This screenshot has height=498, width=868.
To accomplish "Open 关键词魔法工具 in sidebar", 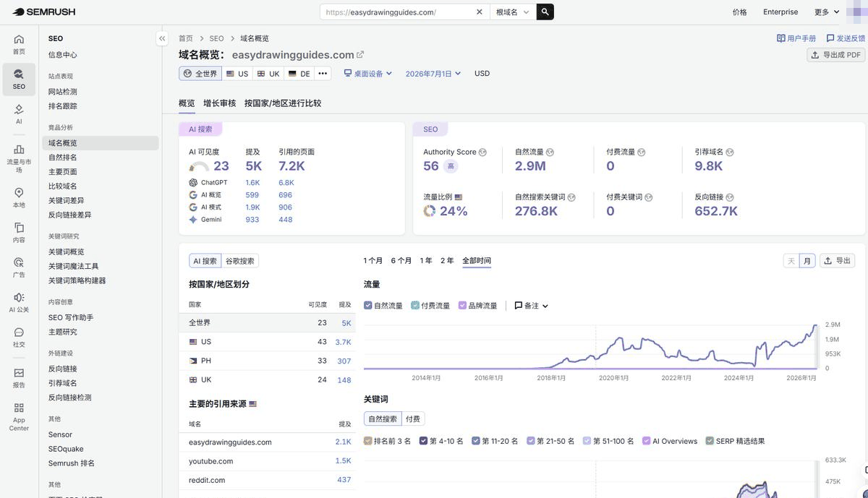I will [74, 266].
